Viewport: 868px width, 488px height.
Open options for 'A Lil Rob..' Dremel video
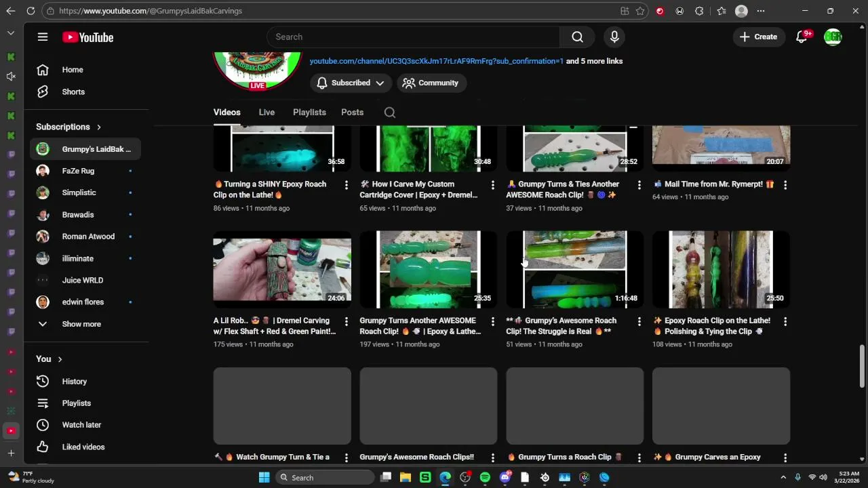347,321
